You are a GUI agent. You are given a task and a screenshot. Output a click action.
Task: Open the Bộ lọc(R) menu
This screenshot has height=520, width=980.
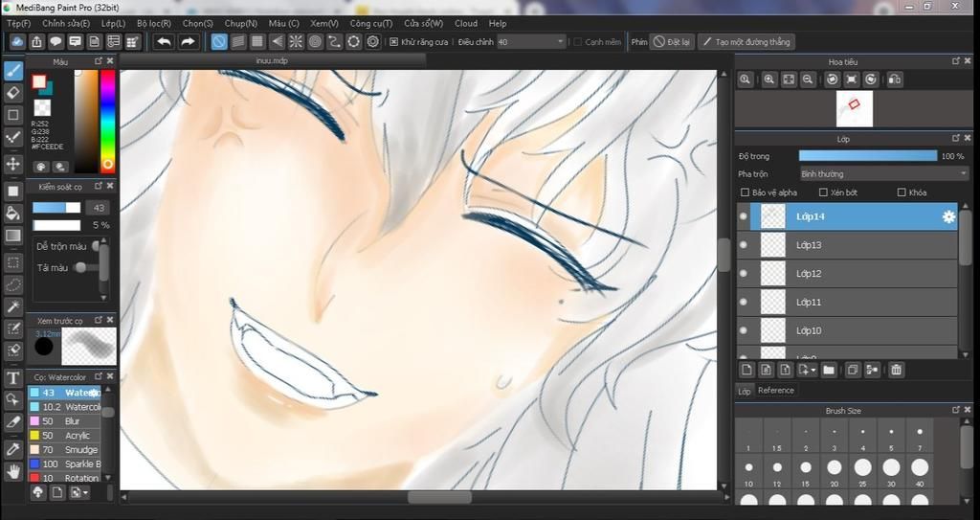(154, 23)
